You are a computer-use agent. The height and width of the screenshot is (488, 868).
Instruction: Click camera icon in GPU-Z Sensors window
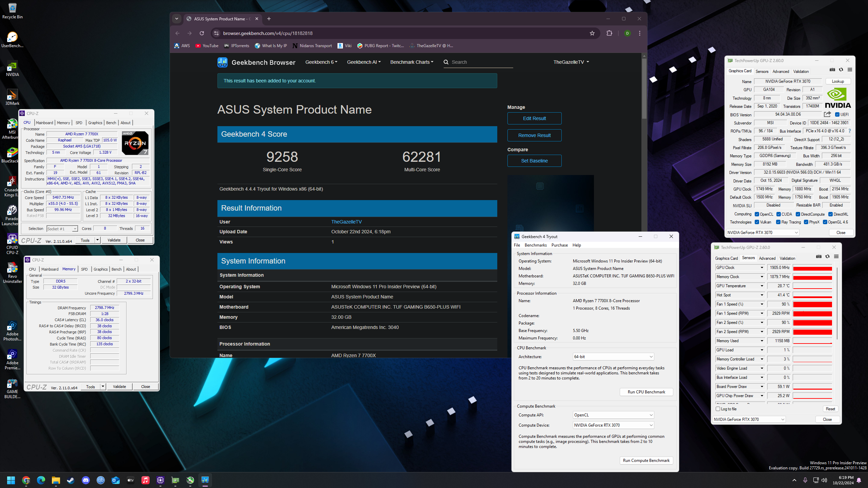[x=818, y=256]
